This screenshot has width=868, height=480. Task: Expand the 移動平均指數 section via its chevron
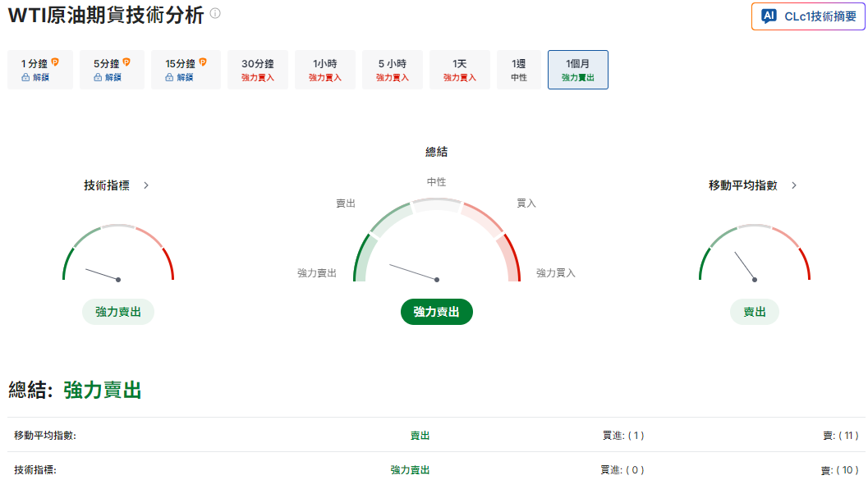pos(792,185)
